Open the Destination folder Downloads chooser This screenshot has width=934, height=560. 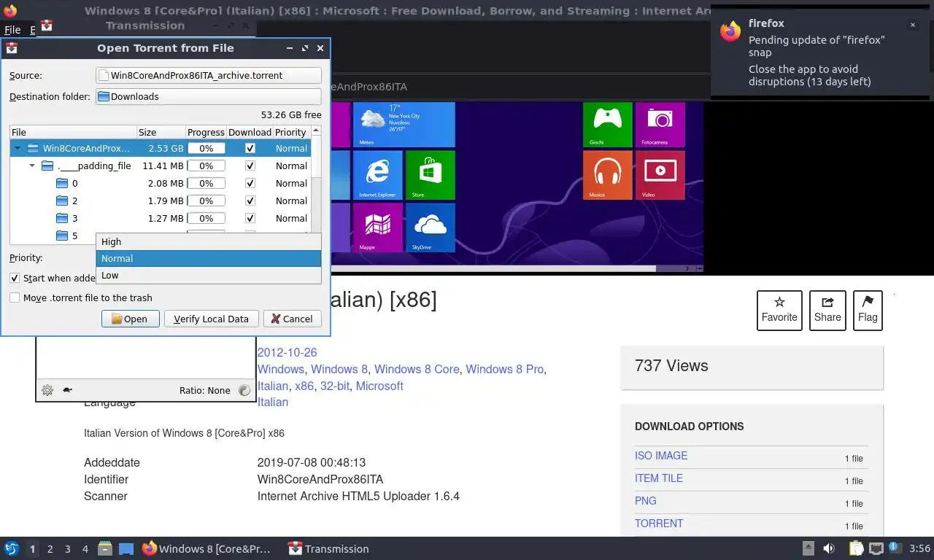pos(209,96)
